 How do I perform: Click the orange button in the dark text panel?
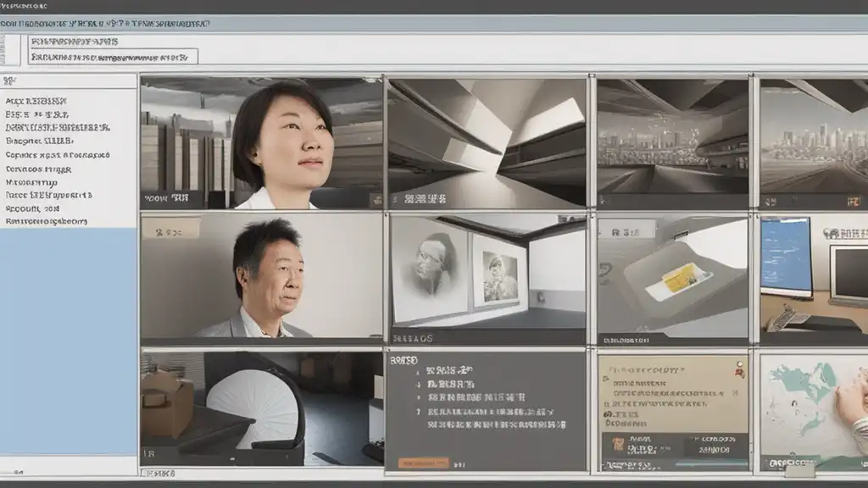point(423,463)
